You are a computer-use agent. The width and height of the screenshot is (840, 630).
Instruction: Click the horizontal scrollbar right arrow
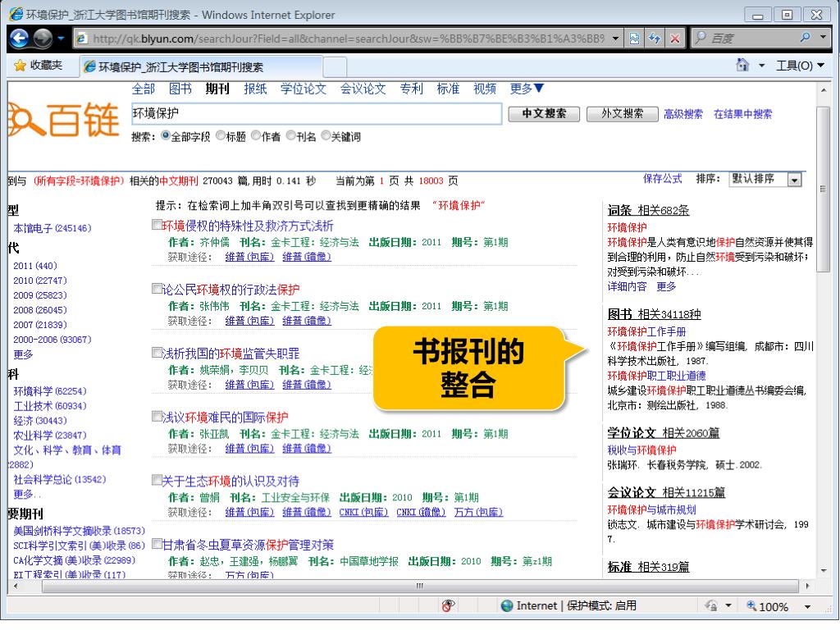click(807, 586)
